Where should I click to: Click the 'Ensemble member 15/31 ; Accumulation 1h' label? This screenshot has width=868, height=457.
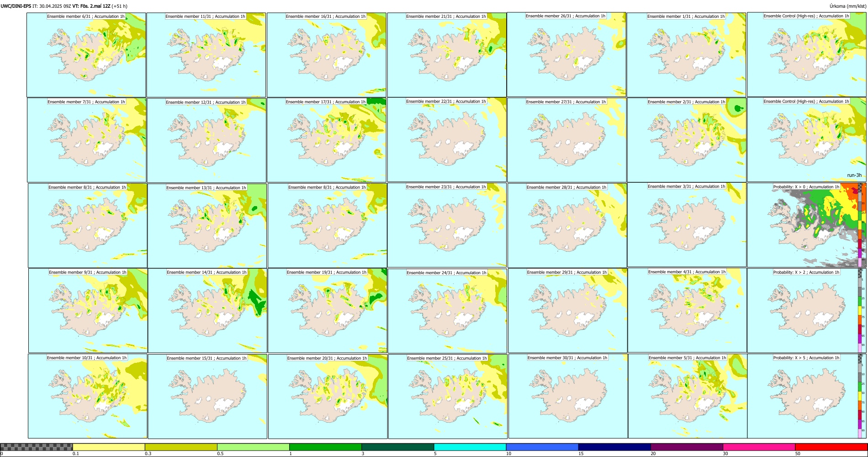(206, 358)
